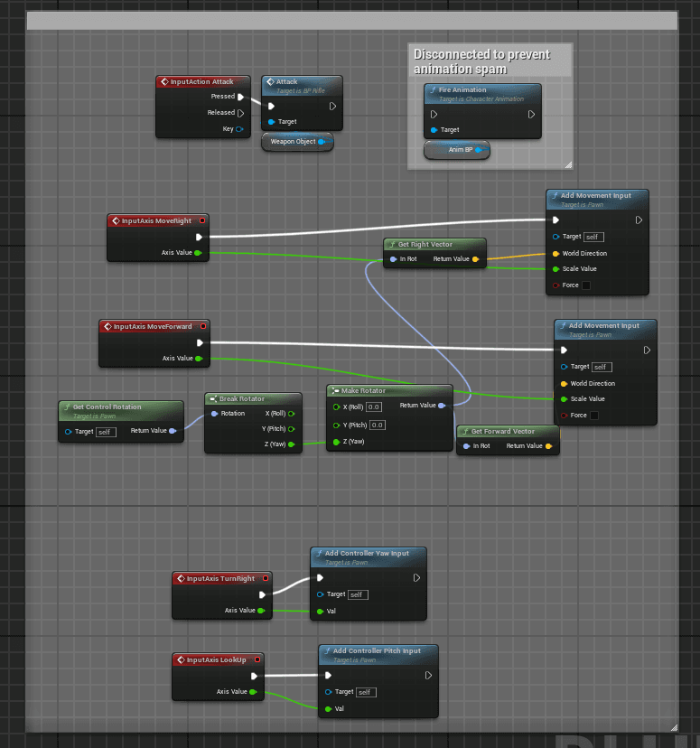
Task: Select the Fire Animation node header
Action: [x=482, y=92]
